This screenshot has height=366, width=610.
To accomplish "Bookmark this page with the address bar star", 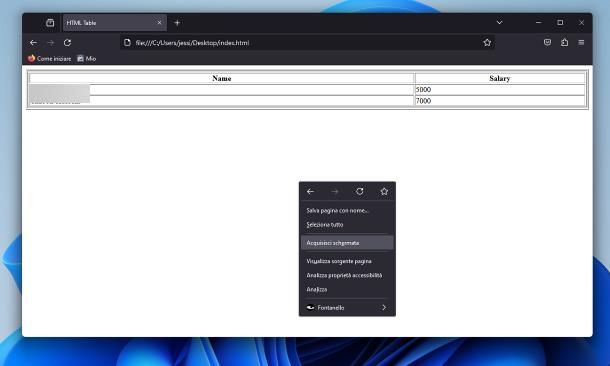I will [x=487, y=43].
